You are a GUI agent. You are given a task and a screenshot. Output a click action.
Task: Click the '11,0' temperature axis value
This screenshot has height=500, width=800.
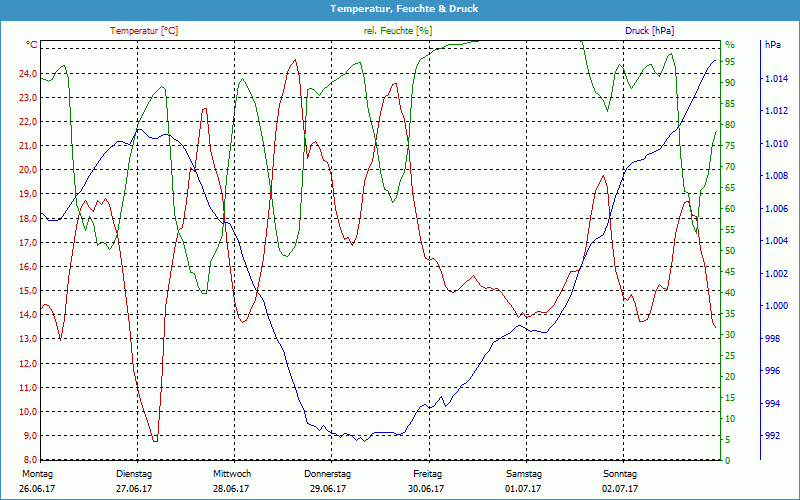point(28,387)
